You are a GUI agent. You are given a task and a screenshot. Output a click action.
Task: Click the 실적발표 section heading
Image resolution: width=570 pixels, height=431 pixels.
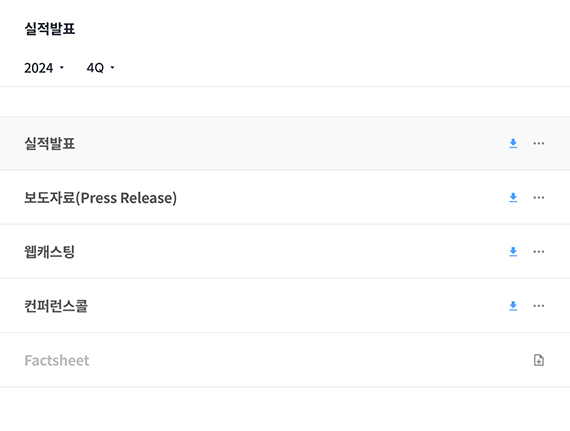50,29
